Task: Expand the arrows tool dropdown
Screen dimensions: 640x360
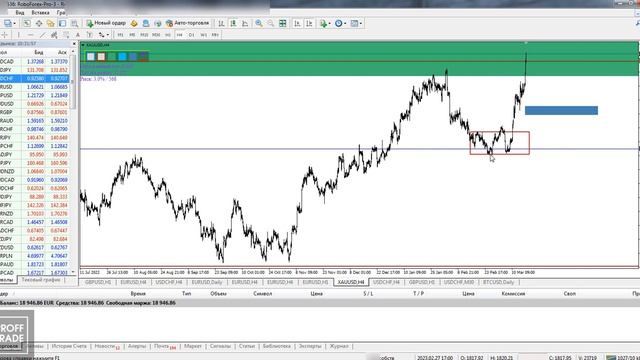Action: pyautogui.click(x=107, y=35)
